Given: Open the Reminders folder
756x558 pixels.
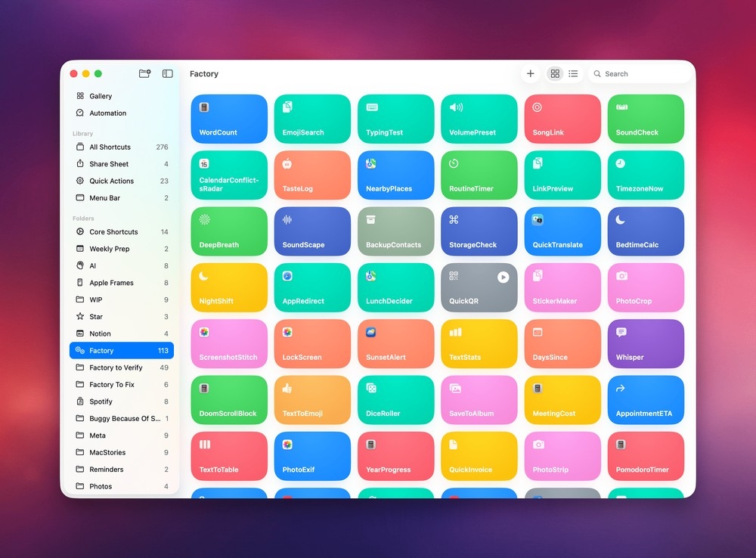Looking at the screenshot, I should (x=122, y=470).
